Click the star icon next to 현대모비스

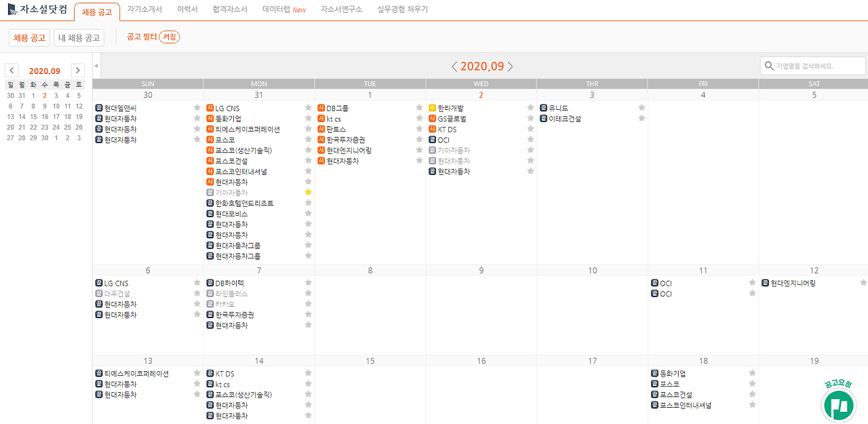pos(309,214)
